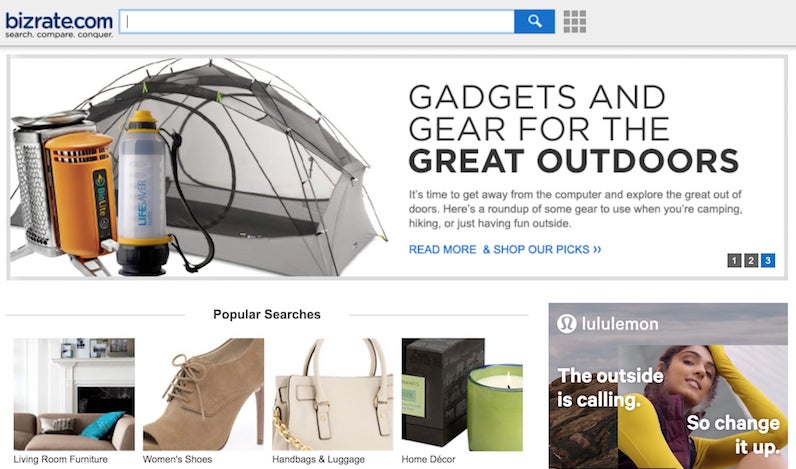Open the Handbags & Luggage bag image

pos(333,394)
